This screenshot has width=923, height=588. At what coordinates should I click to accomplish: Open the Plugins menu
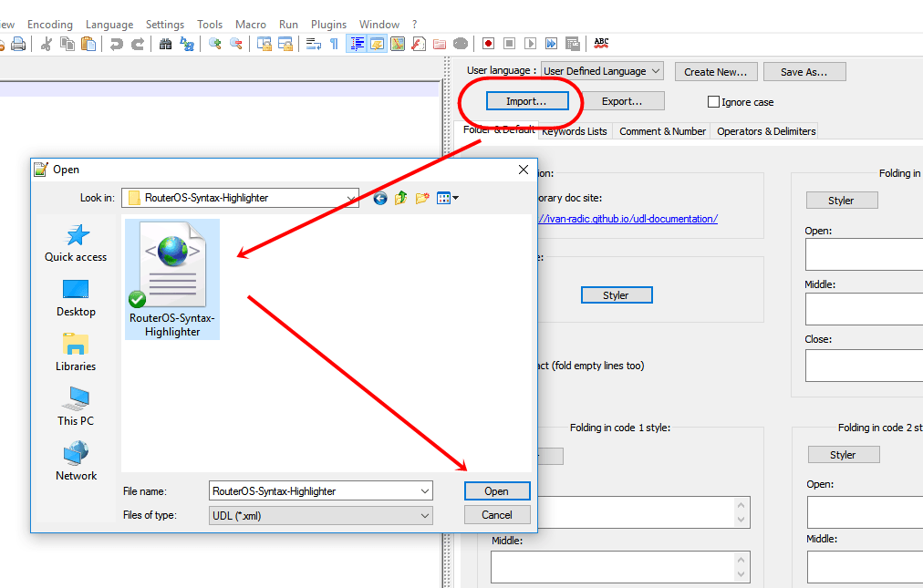click(x=328, y=24)
